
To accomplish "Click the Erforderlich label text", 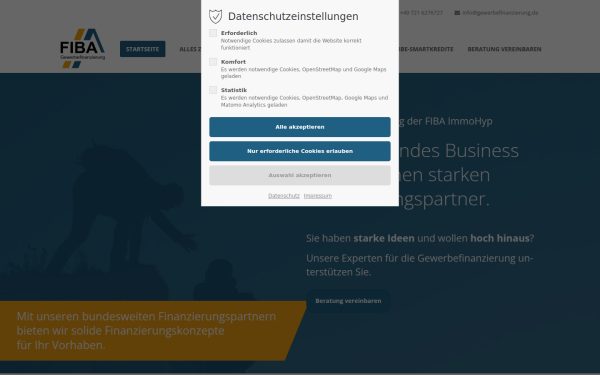I will pyautogui.click(x=239, y=33).
